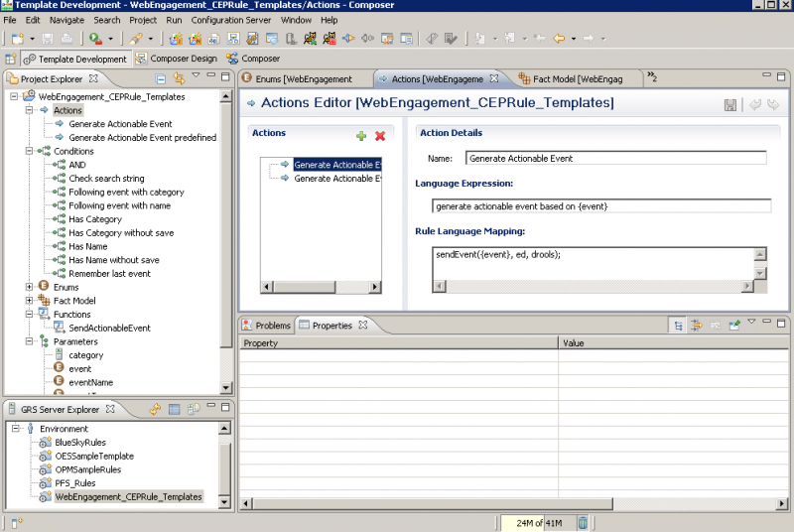Click the New wizard toolbar icon
The width and height of the screenshot is (794, 532).
click(18, 39)
